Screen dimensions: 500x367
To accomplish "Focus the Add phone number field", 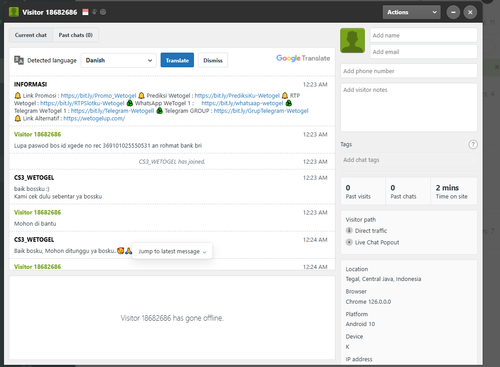I will pyautogui.click(x=409, y=71).
